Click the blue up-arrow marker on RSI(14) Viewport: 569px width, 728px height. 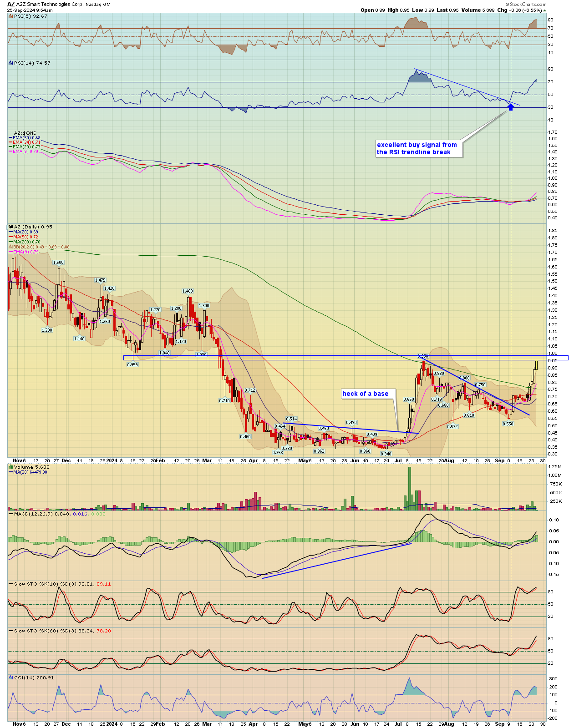pos(511,107)
